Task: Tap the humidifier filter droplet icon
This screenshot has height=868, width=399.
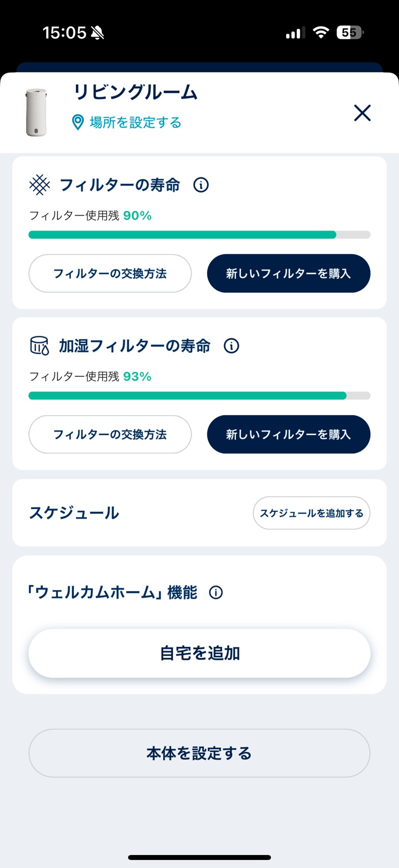Action: click(x=39, y=345)
